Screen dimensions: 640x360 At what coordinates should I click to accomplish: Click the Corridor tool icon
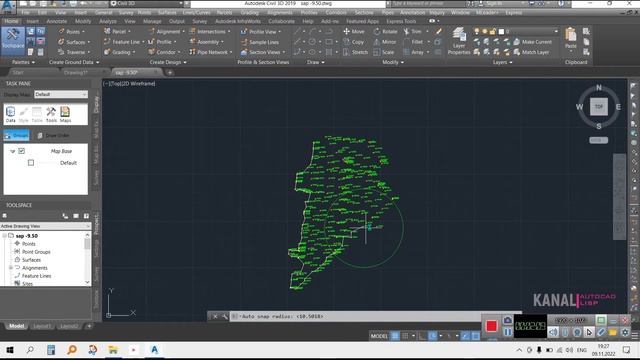pos(151,52)
